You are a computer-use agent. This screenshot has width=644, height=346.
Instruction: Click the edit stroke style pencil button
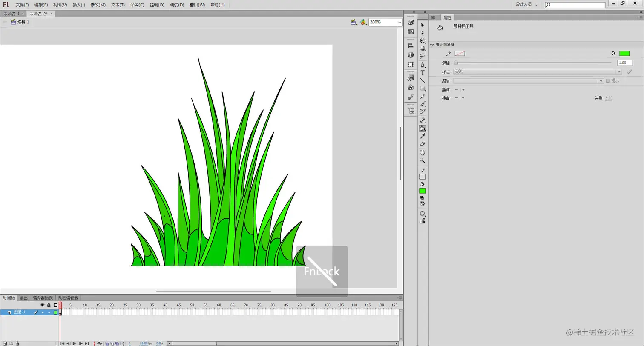(x=629, y=72)
